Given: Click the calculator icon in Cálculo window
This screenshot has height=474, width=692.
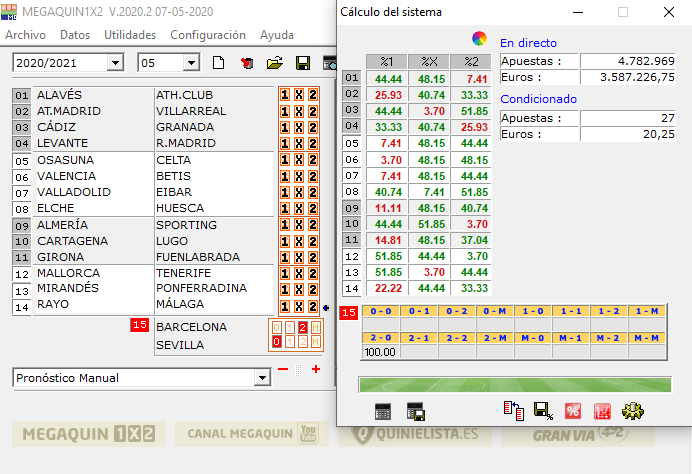Looking at the screenshot, I should tap(383, 411).
